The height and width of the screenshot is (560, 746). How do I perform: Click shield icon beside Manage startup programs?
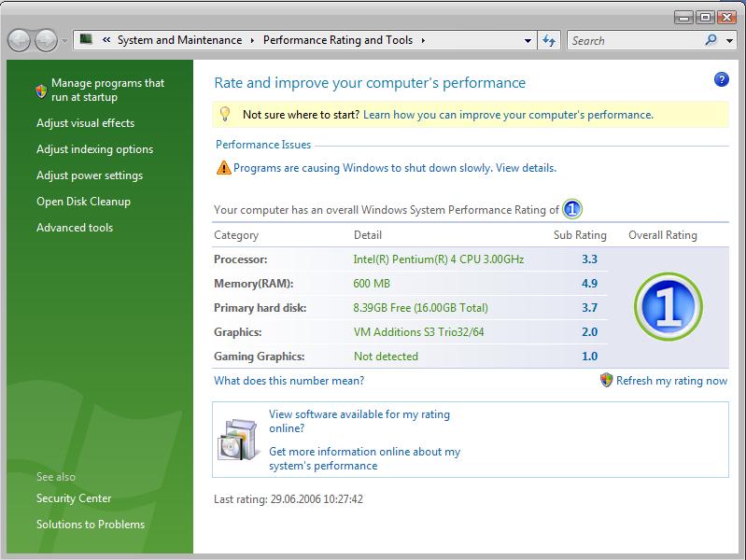pyautogui.click(x=41, y=91)
